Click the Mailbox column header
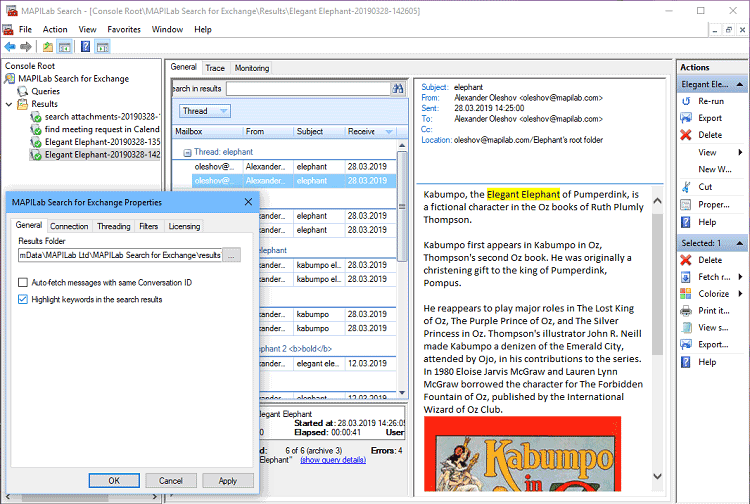The height and width of the screenshot is (504, 750). (206, 131)
